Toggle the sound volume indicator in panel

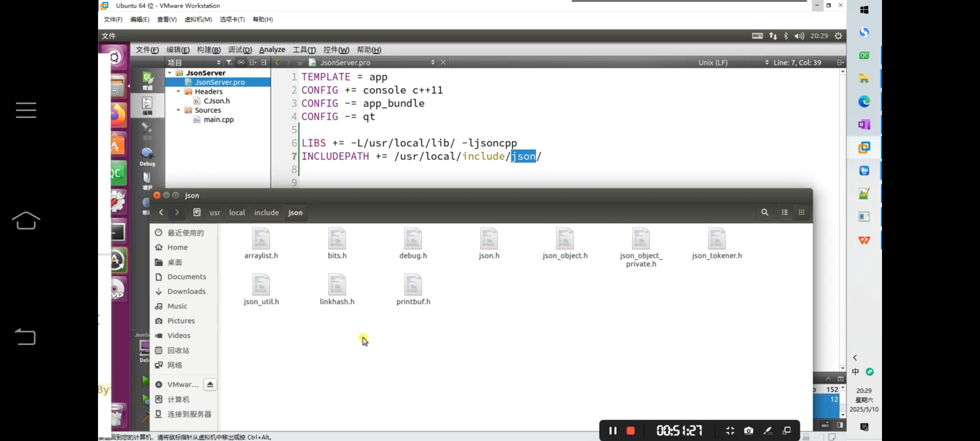pyautogui.click(x=799, y=36)
